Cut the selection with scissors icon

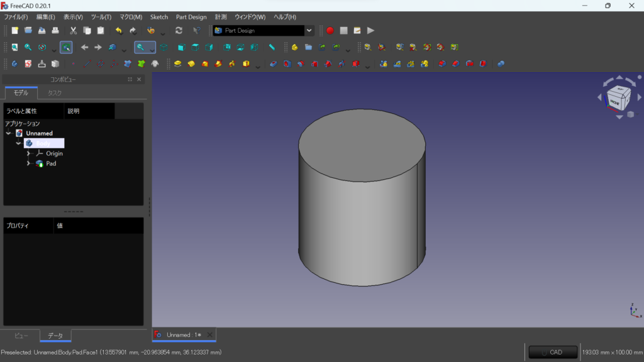pyautogui.click(x=73, y=30)
